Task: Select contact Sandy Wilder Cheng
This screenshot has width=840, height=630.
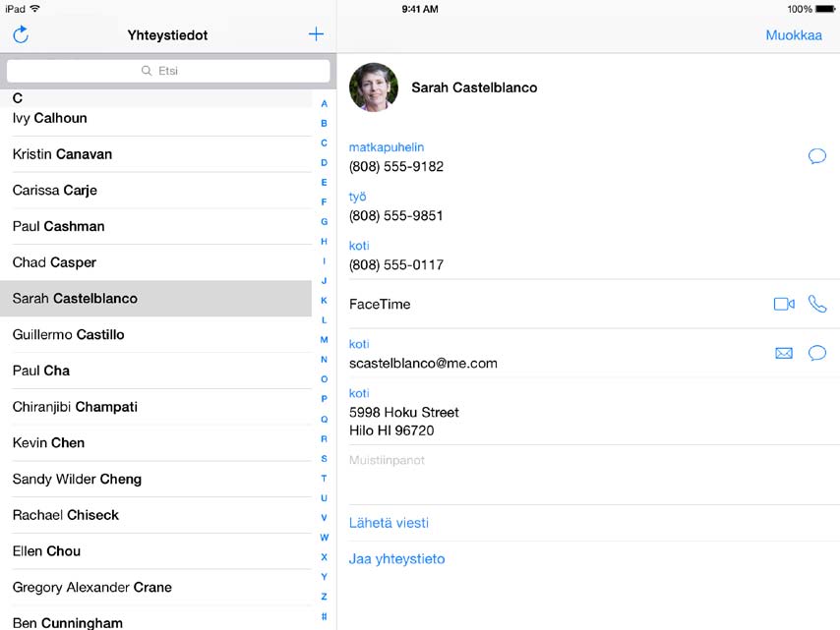Action: (155, 479)
